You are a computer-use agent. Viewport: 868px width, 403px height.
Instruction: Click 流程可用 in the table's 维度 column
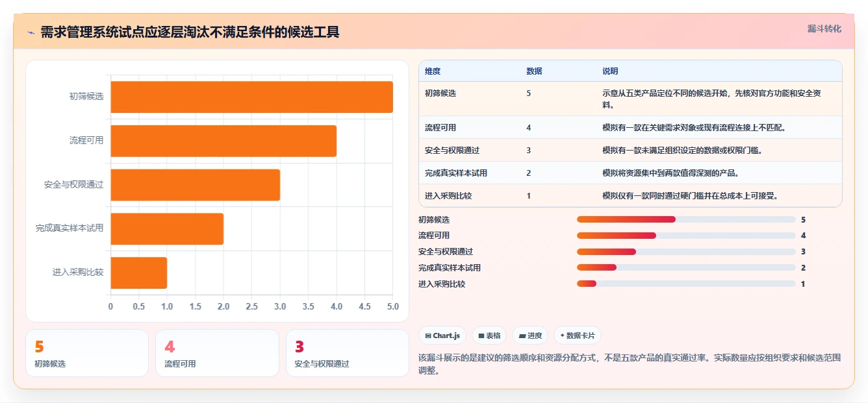point(440,128)
